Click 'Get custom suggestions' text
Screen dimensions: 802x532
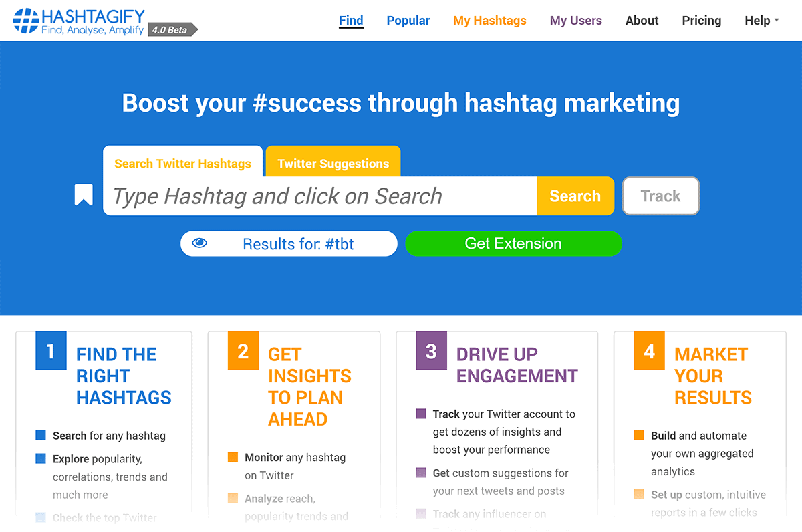pos(501,482)
